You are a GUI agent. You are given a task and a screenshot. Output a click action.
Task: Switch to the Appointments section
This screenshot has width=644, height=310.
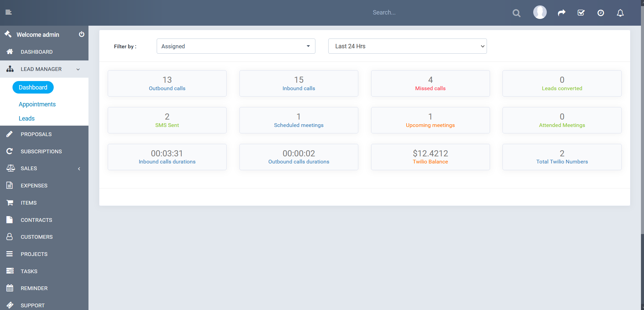click(37, 104)
